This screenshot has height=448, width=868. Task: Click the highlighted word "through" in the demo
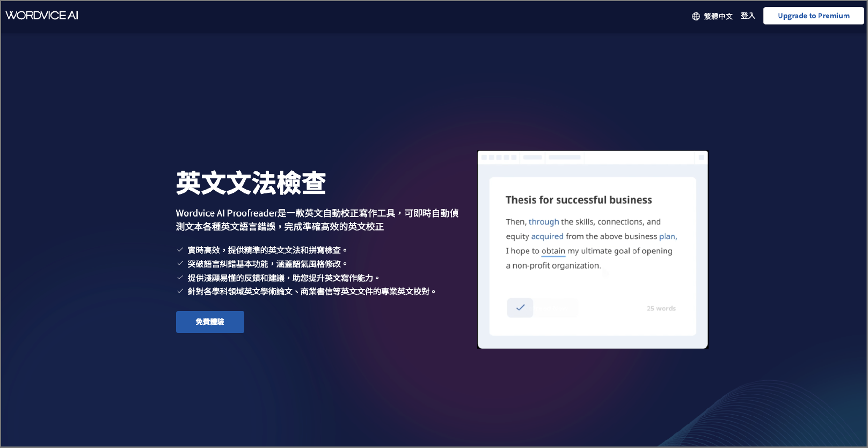pos(544,222)
